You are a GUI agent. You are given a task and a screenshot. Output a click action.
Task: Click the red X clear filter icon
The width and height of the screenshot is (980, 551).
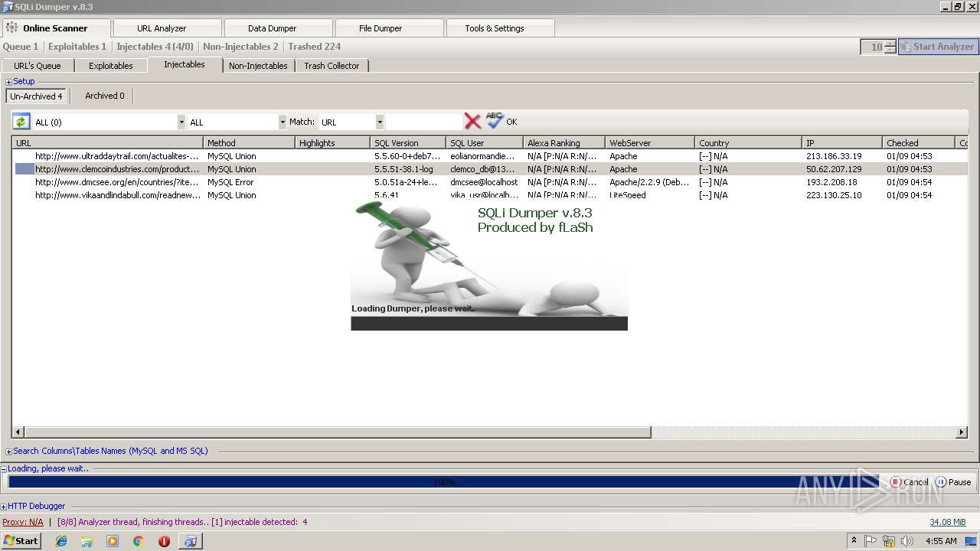(472, 121)
